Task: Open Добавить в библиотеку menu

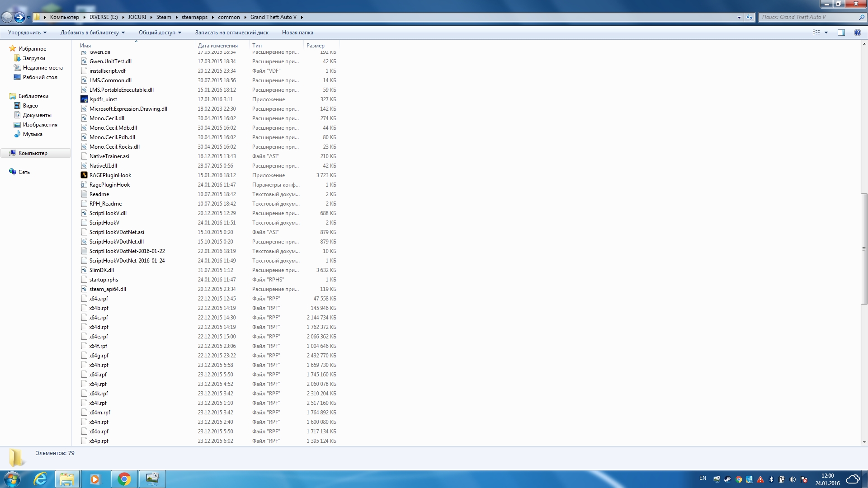Action: [92, 33]
